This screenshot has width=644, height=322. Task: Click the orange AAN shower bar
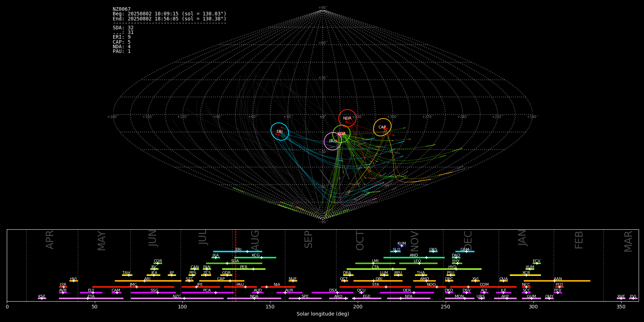pyautogui.click(x=557, y=281)
